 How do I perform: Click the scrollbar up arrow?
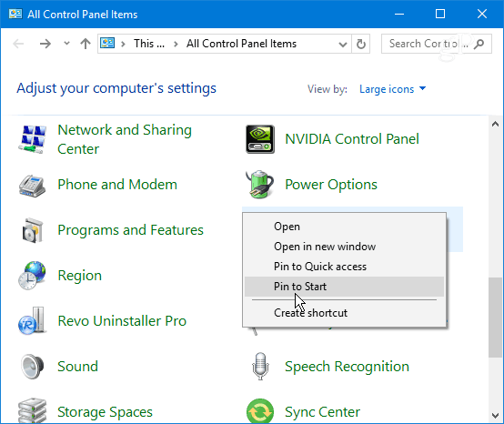tap(495, 124)
